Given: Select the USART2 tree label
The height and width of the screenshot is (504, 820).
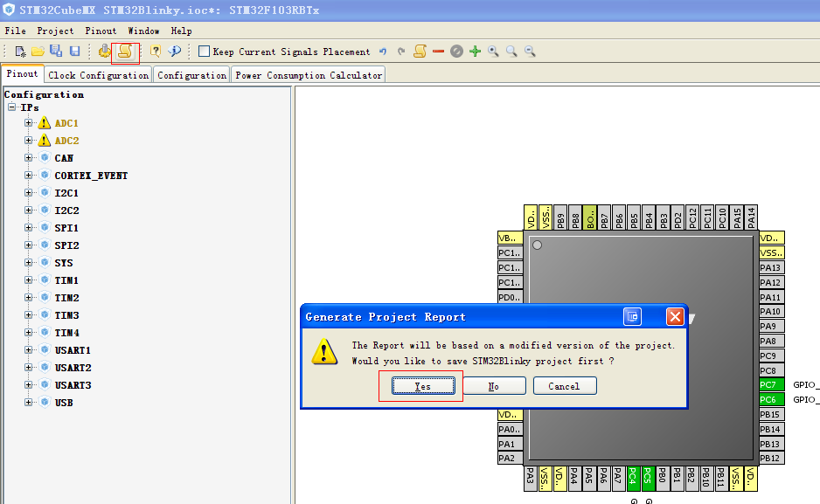Looking at the screenshot, I should click(x=73, y=368).
